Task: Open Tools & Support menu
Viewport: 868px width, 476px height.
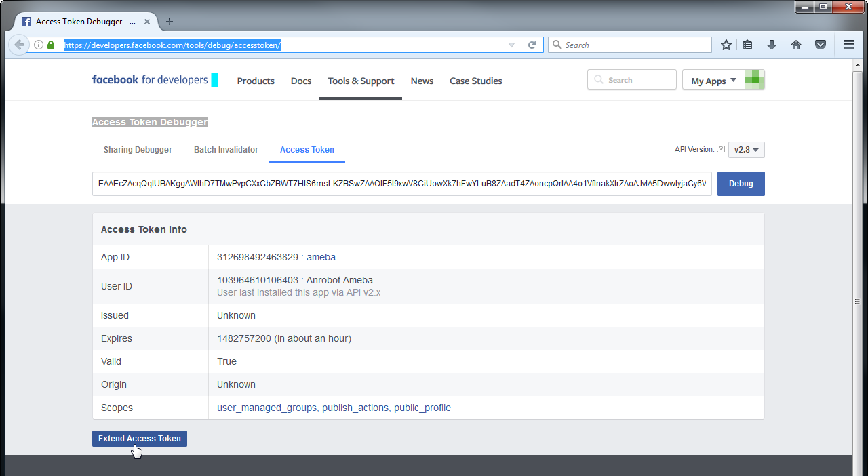Action: pyautogui.click(x=361, y=81)
